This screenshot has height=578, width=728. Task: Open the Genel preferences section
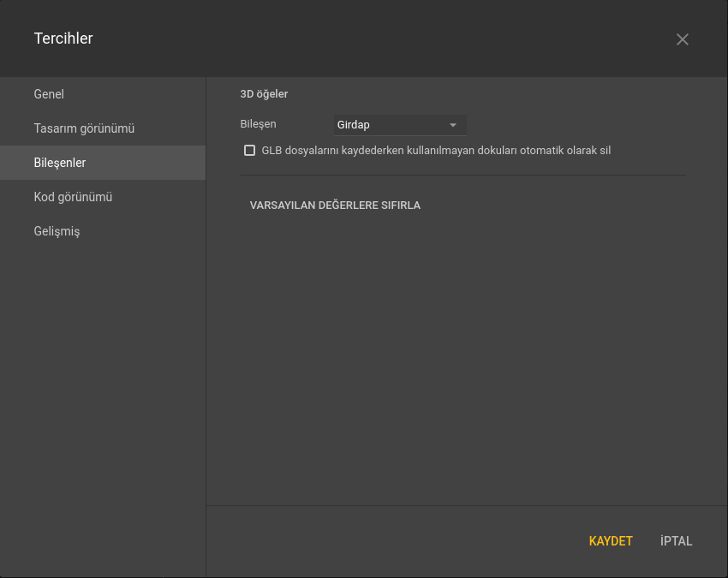49,94
